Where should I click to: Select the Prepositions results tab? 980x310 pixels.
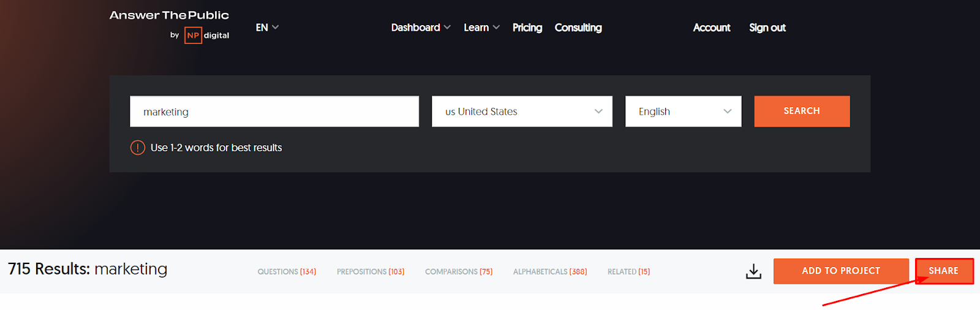pyautogui.click(x=371, y=271)
